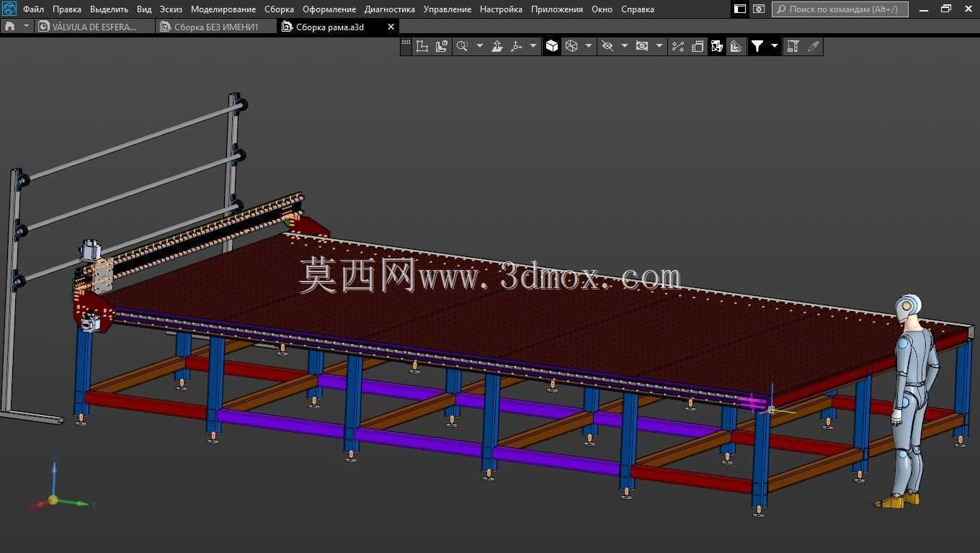980x553 pixels.
Task: Open the Сборка menu
Action: (279, 9)
